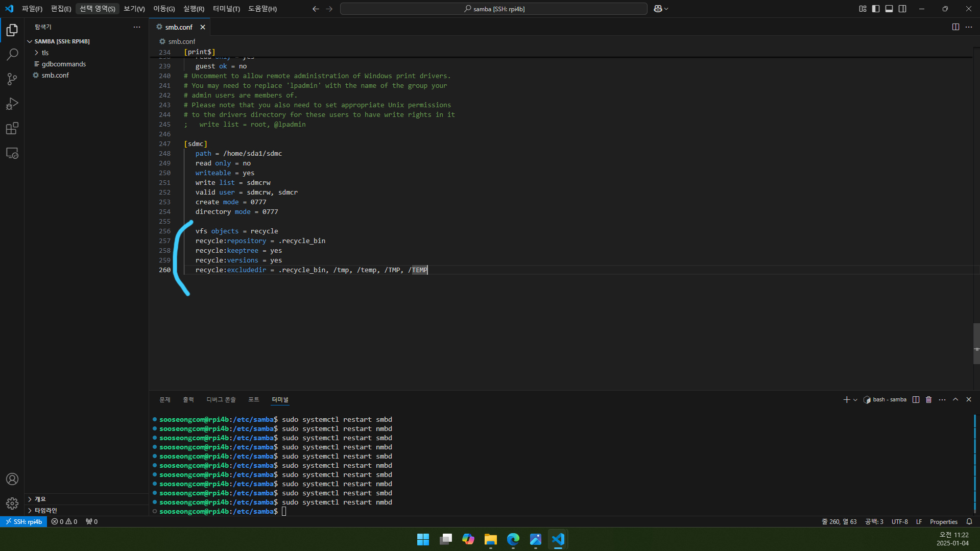The image size is (980, 551).
Task: Expand the 개요 section
Action: [87, 499]
